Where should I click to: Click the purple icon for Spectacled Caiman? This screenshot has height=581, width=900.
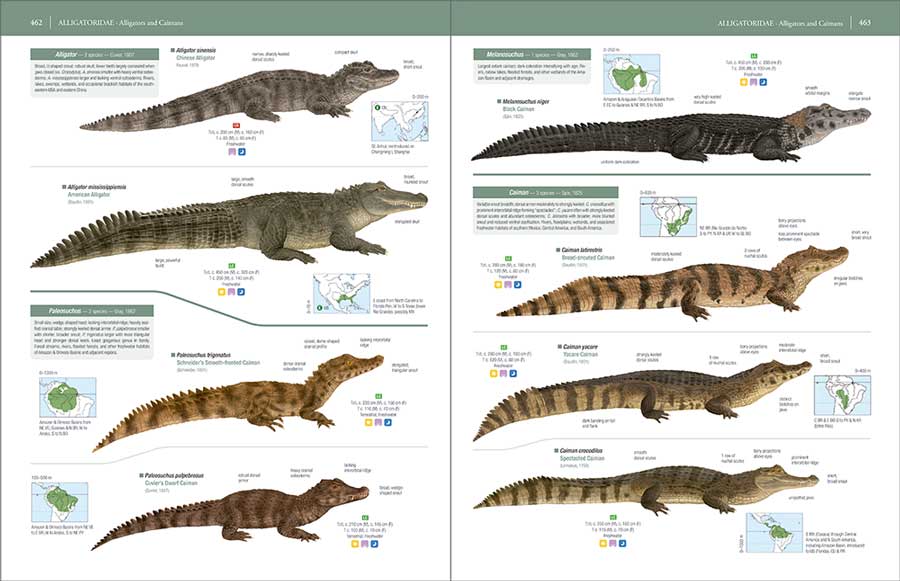tap(612, 543)
